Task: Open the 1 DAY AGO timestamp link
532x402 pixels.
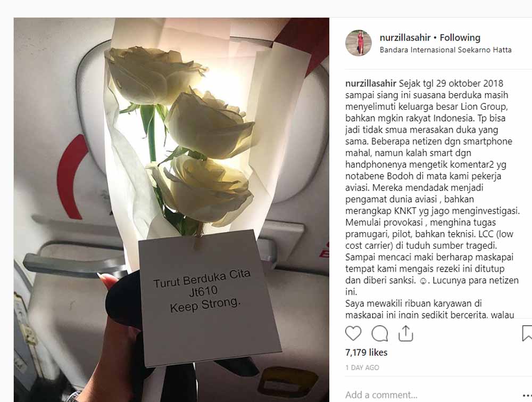Action: [362, 368]
